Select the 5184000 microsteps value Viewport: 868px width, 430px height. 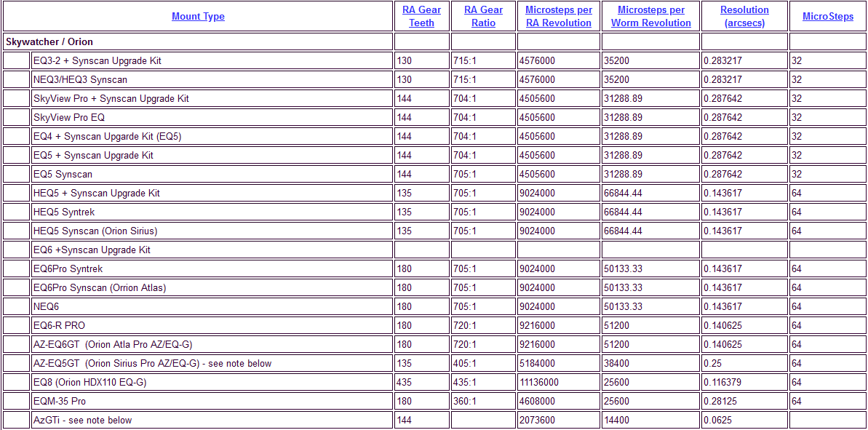click(x=537, y=364)
